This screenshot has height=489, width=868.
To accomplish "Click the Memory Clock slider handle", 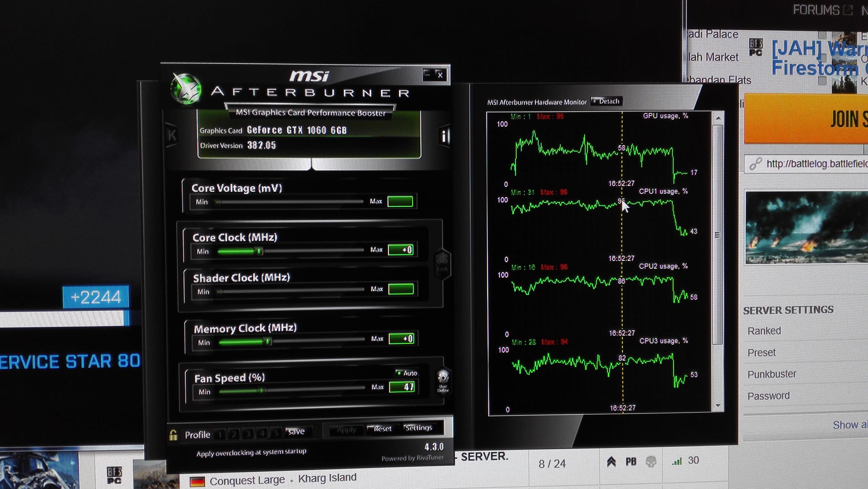I will pyautogui.click(x=268, y=341).
